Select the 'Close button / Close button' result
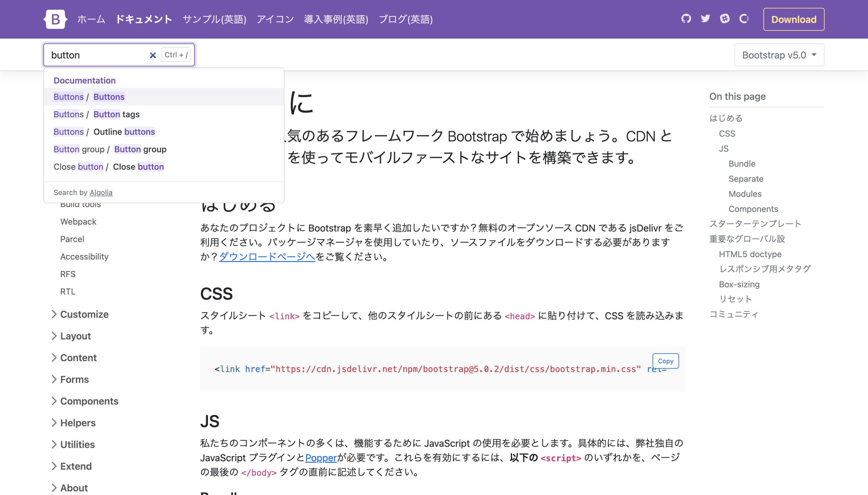The height and width of the screenshot is (495, 868). pyautogui.click(x=164, y=167)
